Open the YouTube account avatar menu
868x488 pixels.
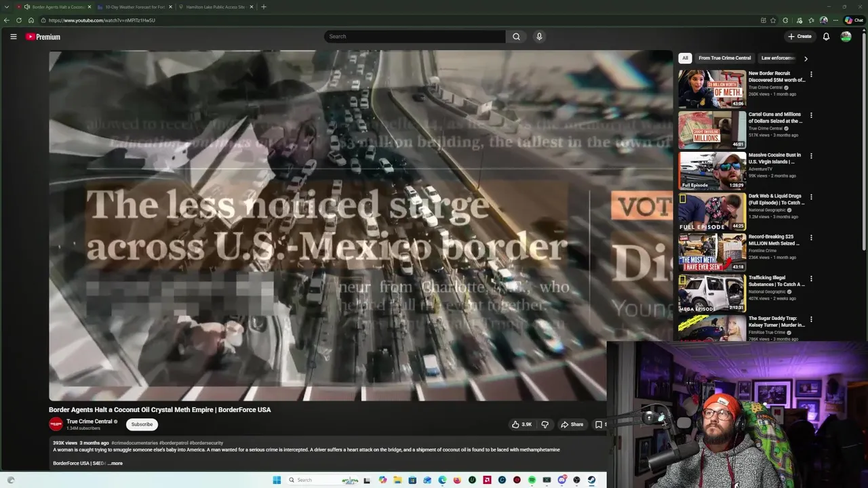pyautogui.click(x=846, y=37)
